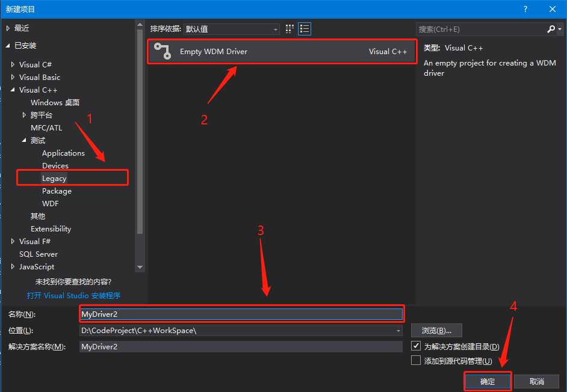Select the Extensibility category
The height and width of the screenshot is (392, 567).
pyautogui.click(x=51, y=228)
